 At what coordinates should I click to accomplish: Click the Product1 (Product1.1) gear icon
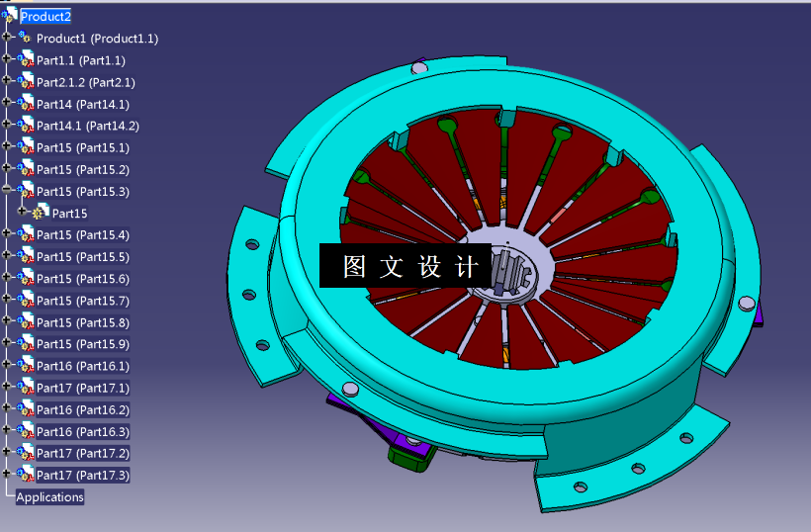pyautogui.click(x=25, y=37)
